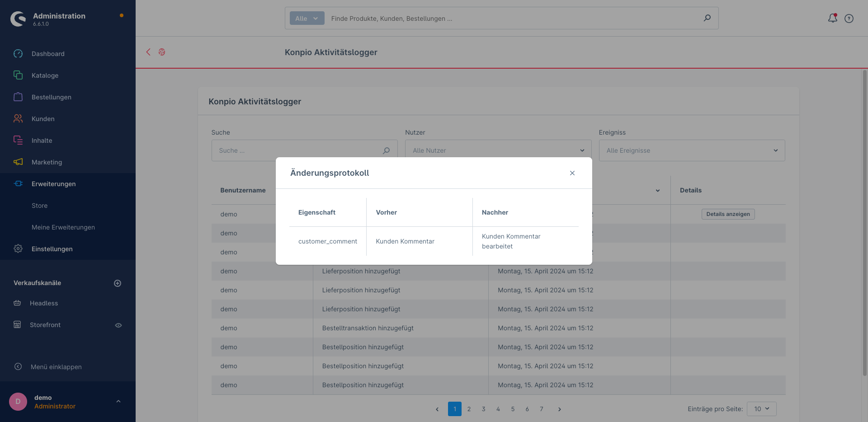Click the demo user avatar
The height and width of the screenshot is (422, 868).
[x=18, y=402]
